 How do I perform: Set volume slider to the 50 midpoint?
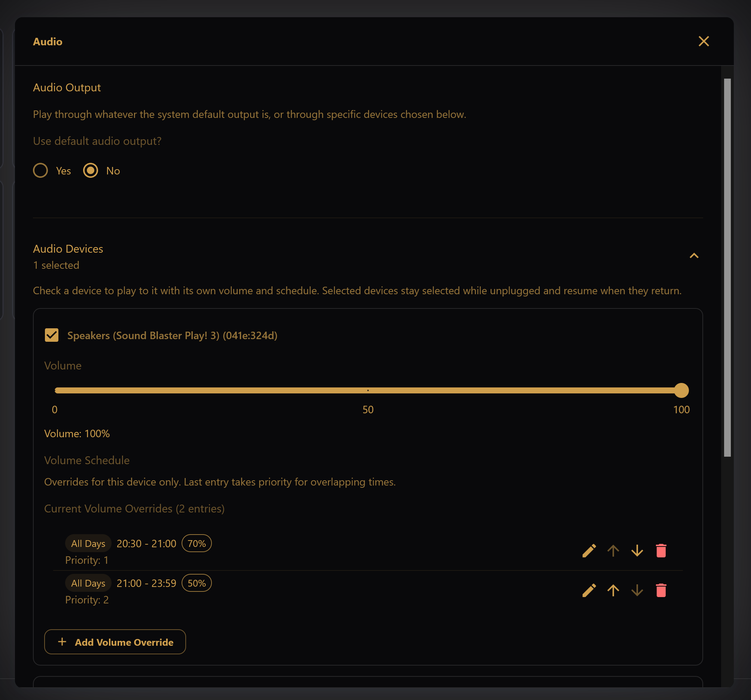368,390
